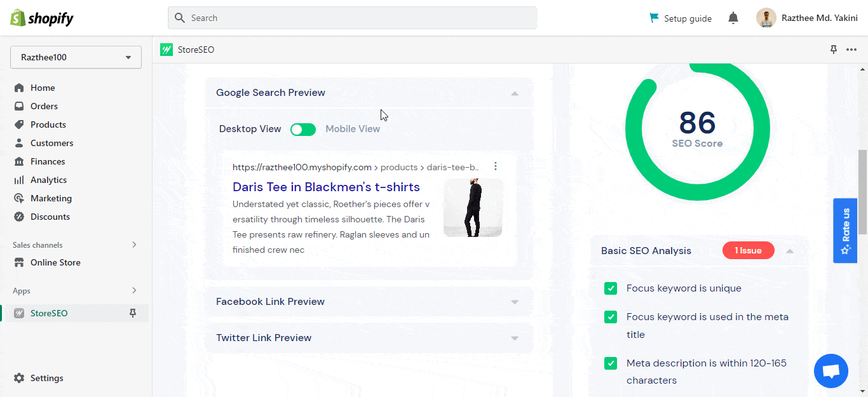Image resolution: width=868 pixels, height=397 pixels.
Task: Click the 1 Issue badge
Action: [749, 250]
